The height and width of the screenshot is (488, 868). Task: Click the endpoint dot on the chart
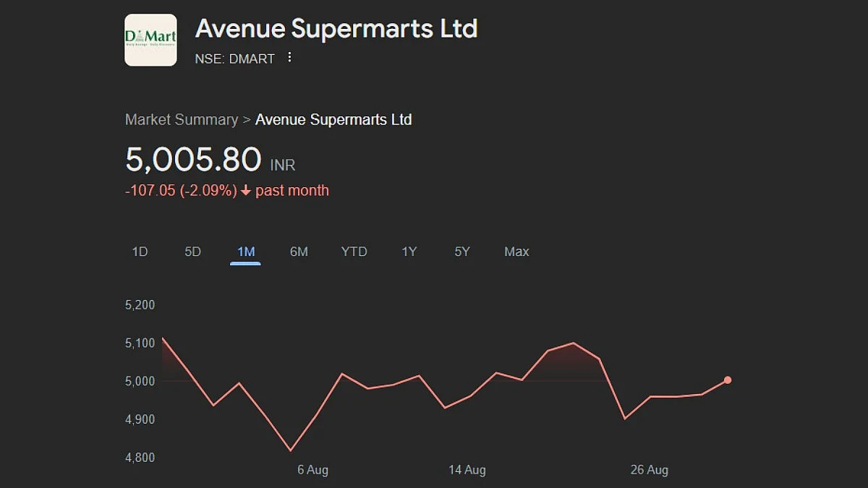[x=728, y=380]
